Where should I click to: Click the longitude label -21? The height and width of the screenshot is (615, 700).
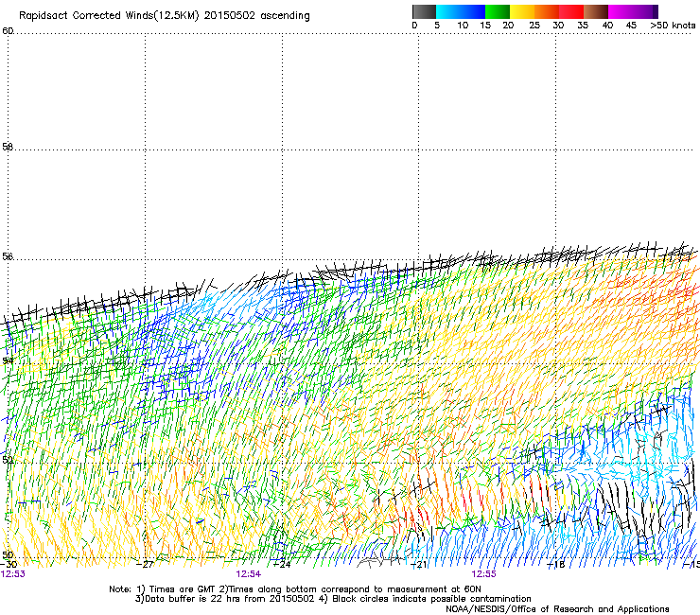(419, 564)
